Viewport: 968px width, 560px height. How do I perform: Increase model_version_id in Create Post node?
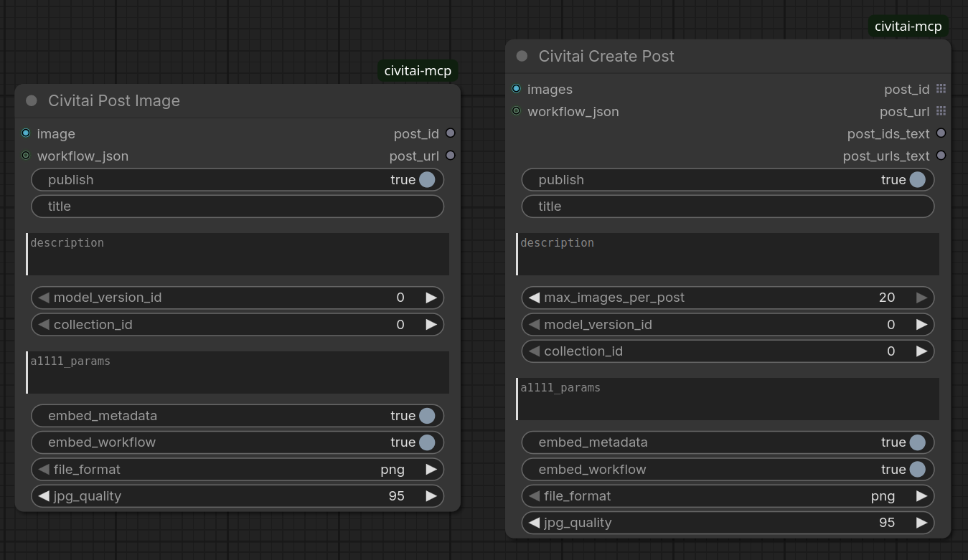922,325
